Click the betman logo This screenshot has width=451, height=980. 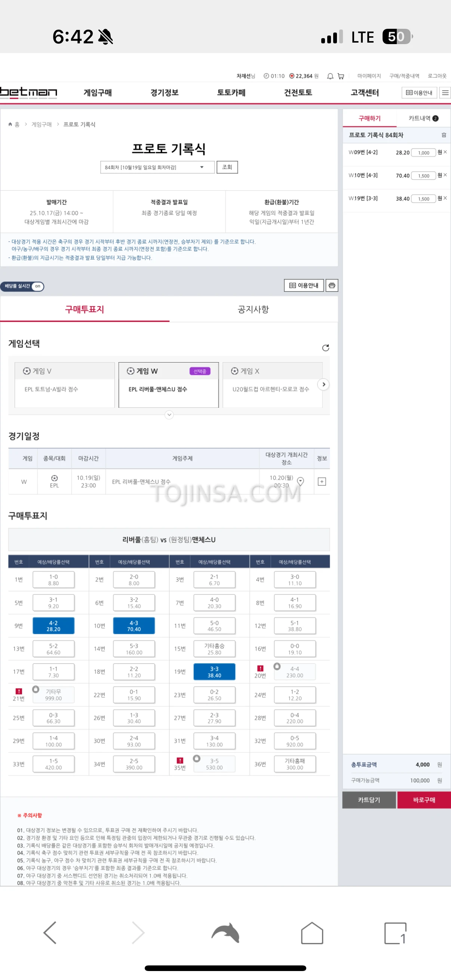(28, 92)
